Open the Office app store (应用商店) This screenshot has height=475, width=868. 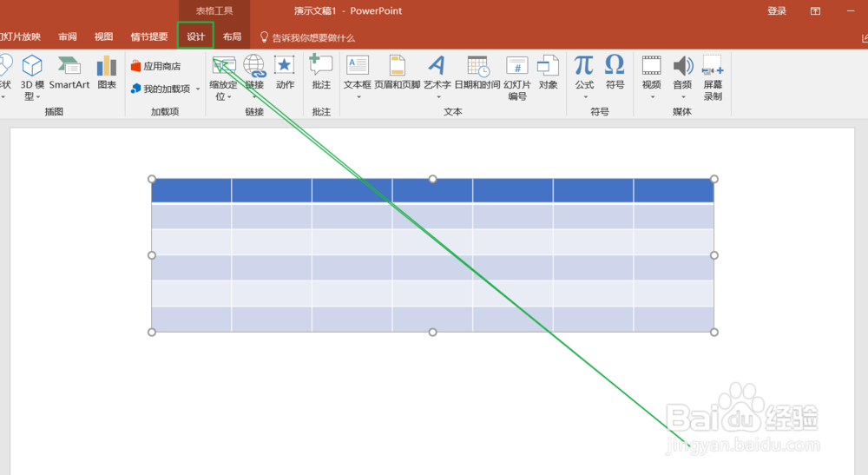coord(156,66)
